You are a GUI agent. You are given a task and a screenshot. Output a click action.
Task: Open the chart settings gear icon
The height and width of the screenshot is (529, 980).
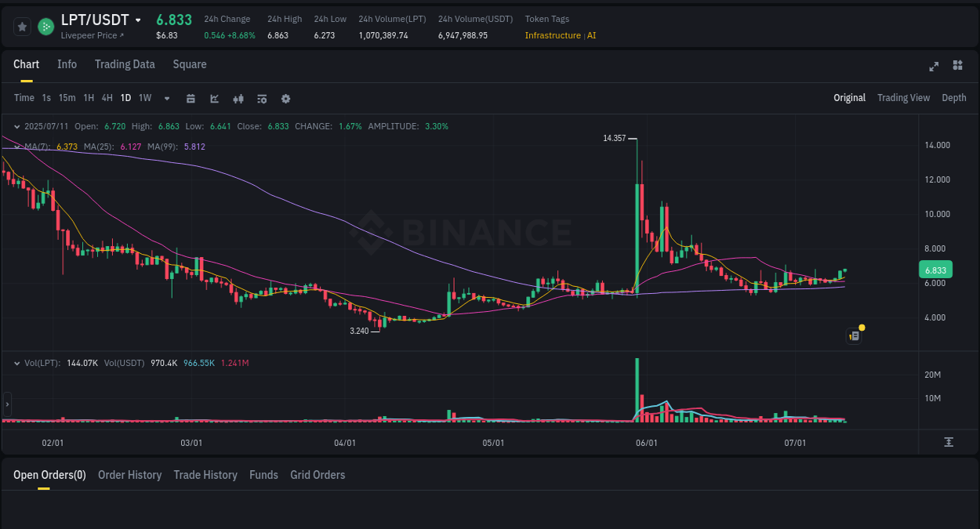tap(285, 98)
